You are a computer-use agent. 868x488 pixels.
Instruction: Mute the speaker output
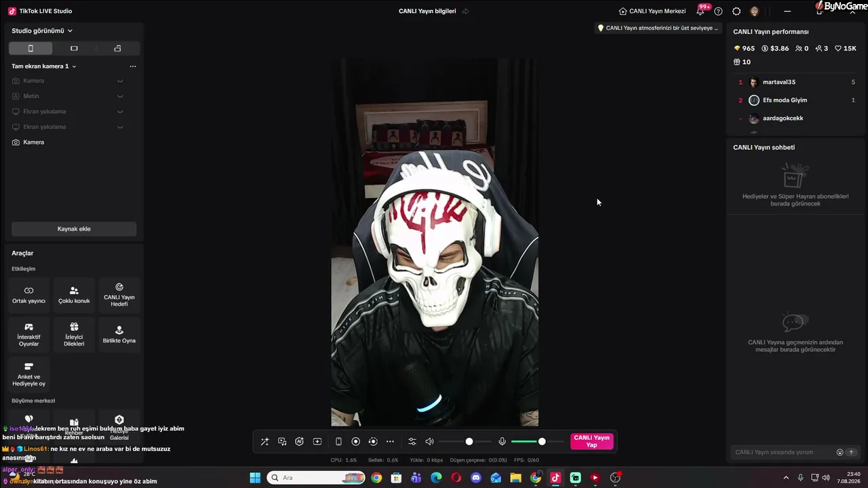pos(429,441)
